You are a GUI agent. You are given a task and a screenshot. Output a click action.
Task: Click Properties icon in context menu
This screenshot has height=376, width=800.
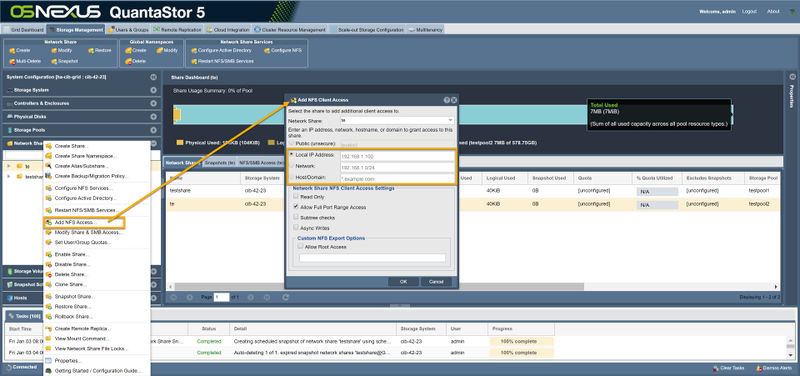tap(49, 361)
